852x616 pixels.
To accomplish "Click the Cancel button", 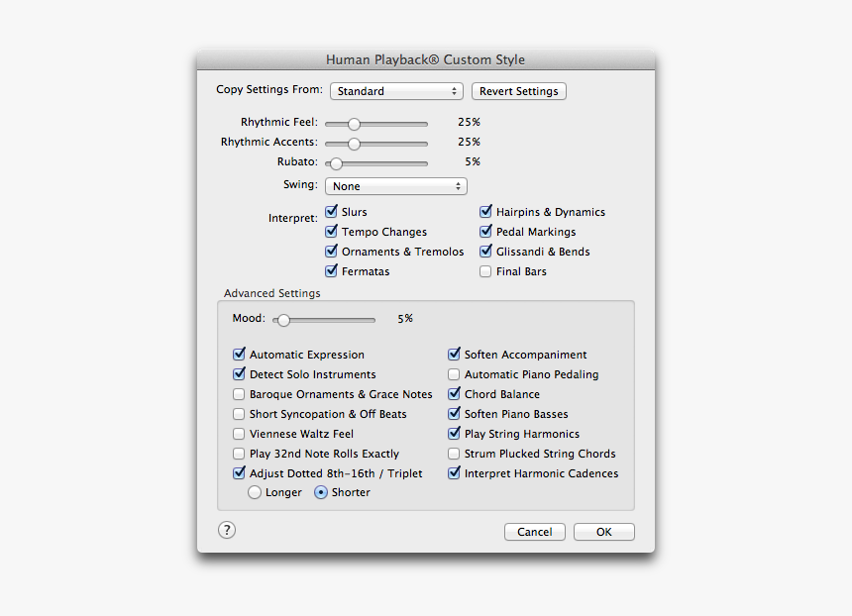I will [x=535, y=532].
